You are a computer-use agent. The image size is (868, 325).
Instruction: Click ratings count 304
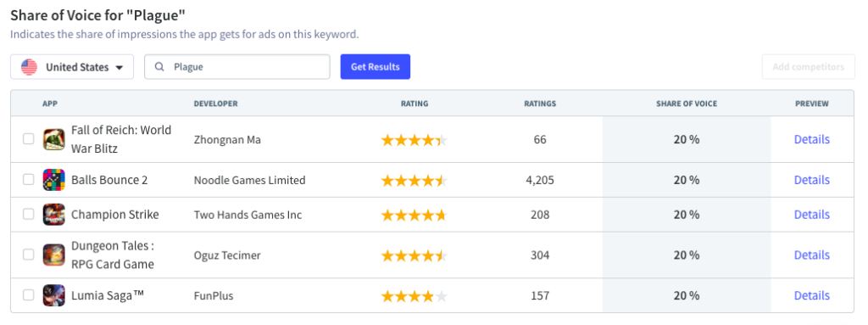[540, 255]
